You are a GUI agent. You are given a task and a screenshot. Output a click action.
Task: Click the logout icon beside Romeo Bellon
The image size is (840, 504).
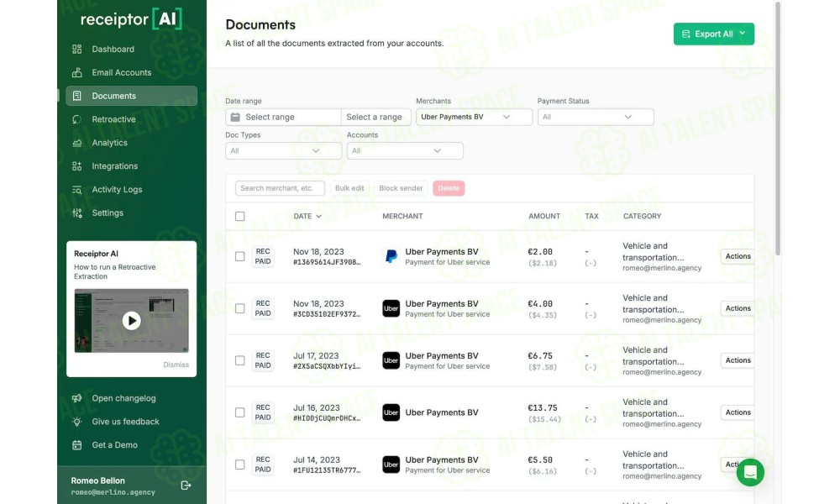click(186, 486)
